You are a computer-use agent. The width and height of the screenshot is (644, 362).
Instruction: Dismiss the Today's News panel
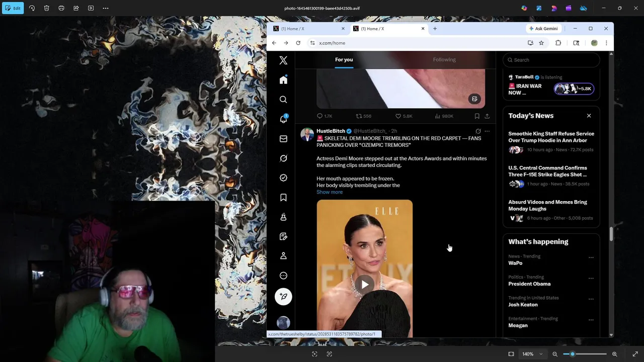coord(589,116)
